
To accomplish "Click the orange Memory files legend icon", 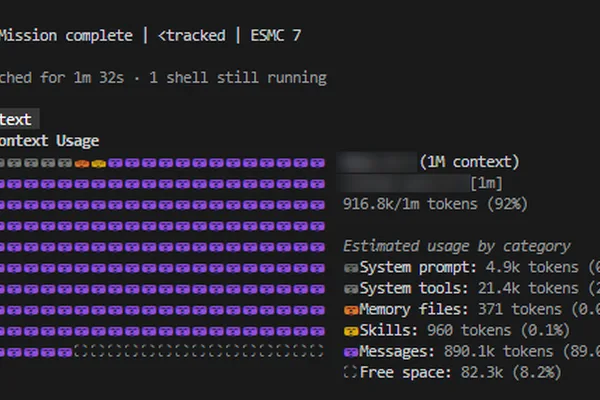I will point(351,310).
